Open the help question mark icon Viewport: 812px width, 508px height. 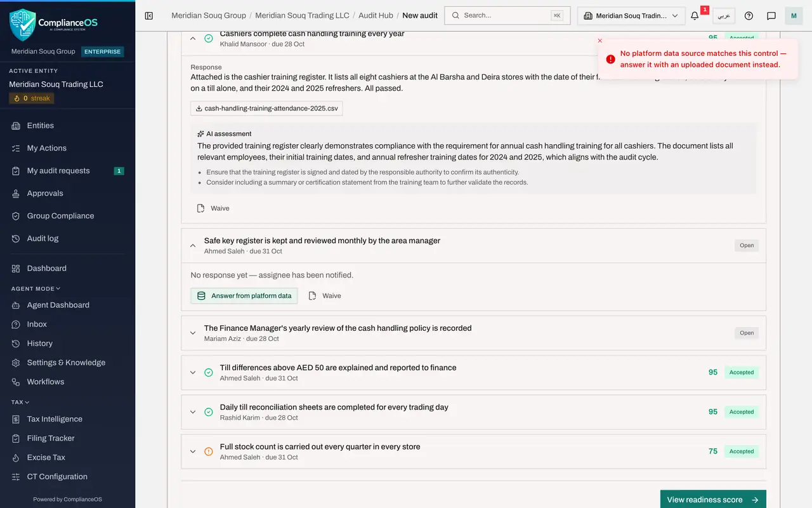click(749, 16)
